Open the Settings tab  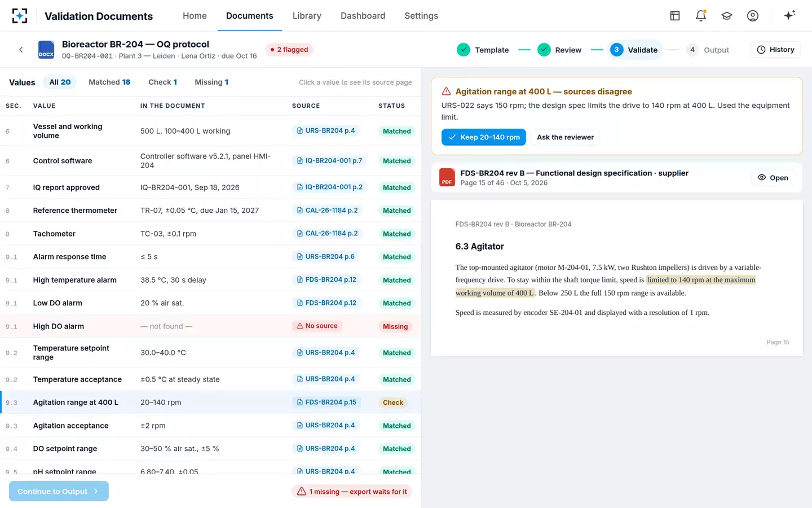point(421,16)
